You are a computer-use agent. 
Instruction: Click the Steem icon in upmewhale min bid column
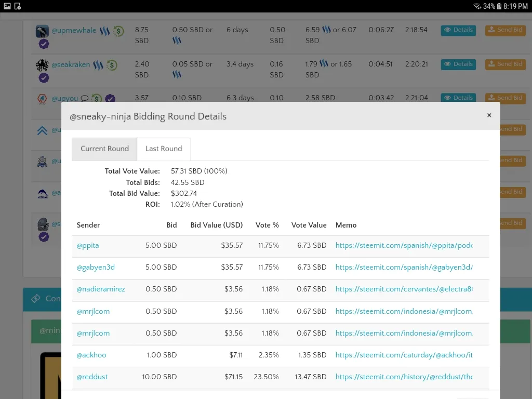177,41
